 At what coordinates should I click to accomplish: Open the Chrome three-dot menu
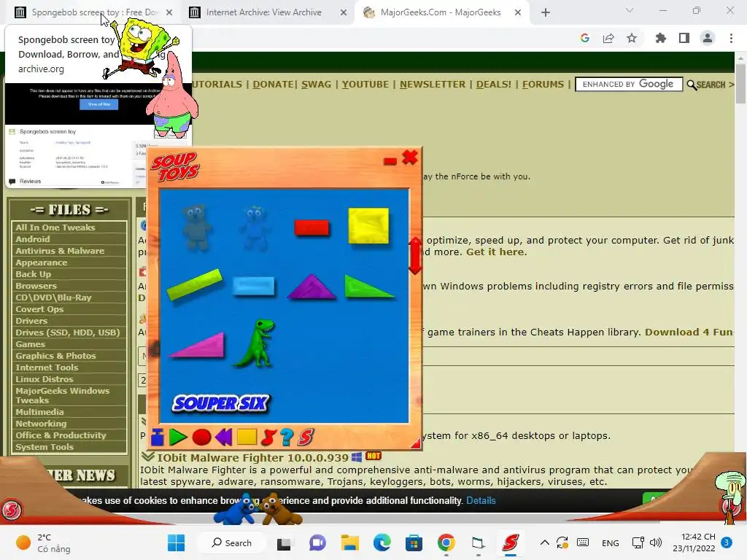731,38
